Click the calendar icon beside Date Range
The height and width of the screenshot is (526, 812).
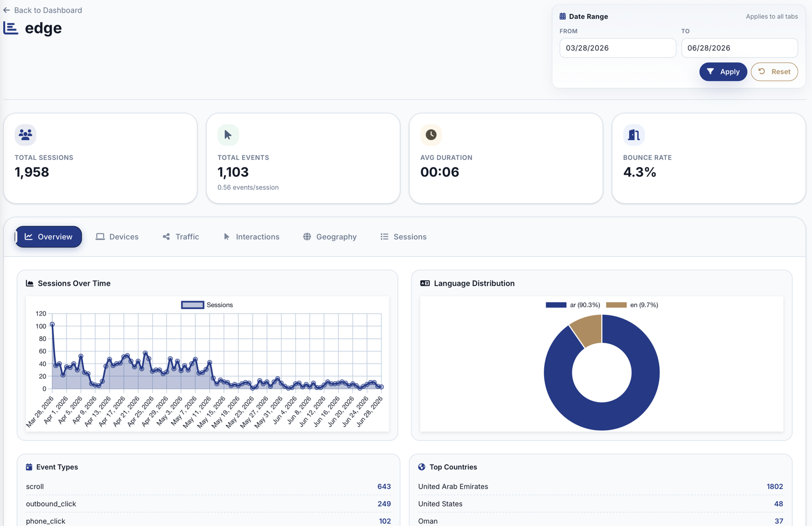(562, 16)
